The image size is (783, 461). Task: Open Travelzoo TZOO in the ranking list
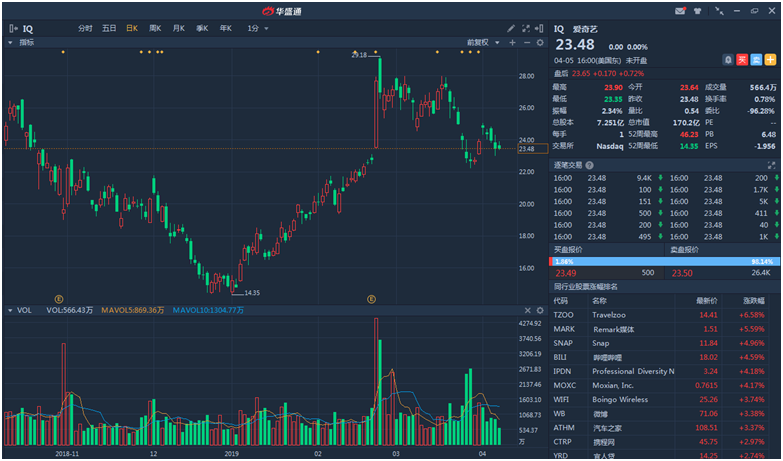610,314
